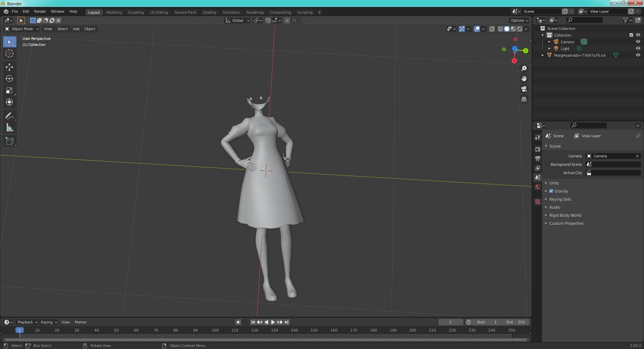Open the Playback dropdown in timeline
The width and height of the screenshot is (644, 349).
coord(27,322)
